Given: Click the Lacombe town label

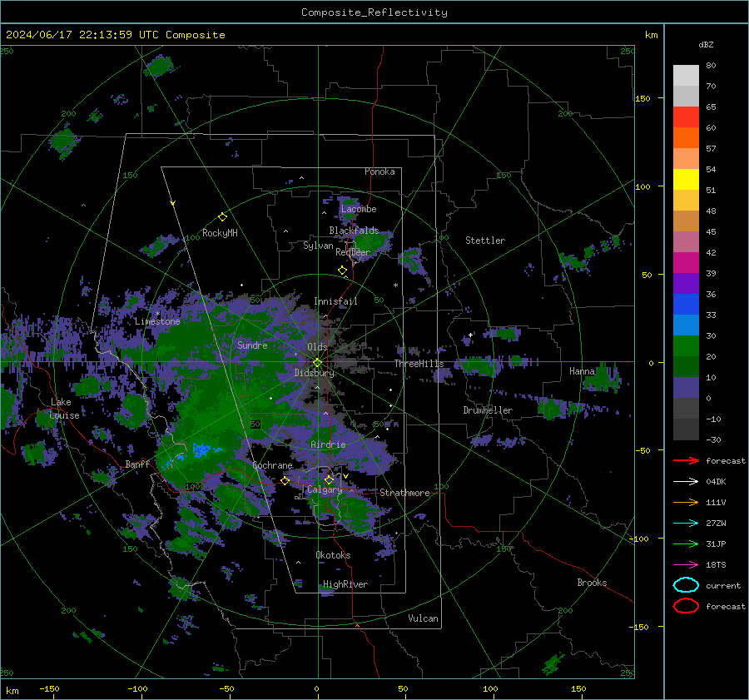Looking at the screenshot, I should pyautogui.click(x=359, y=209).
